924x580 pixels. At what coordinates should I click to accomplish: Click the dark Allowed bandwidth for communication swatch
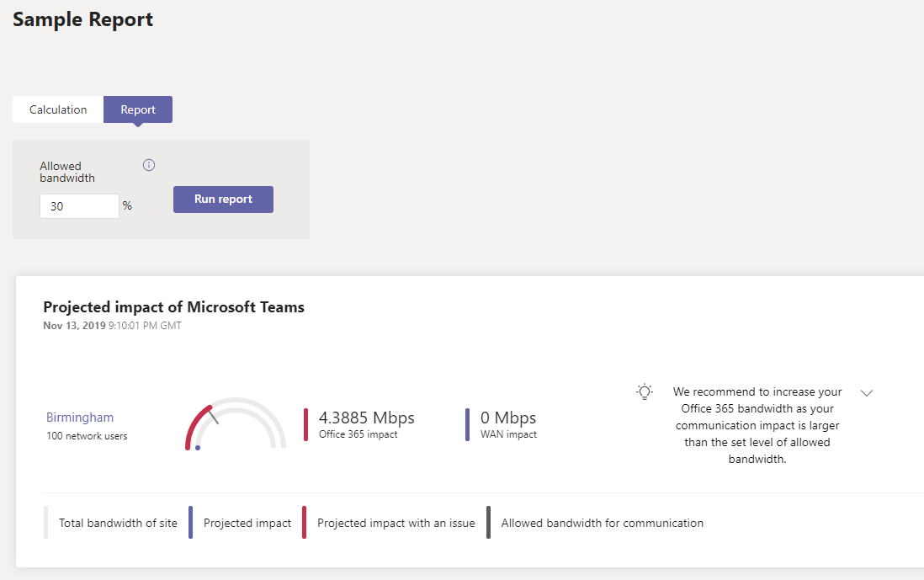point(488,522)
